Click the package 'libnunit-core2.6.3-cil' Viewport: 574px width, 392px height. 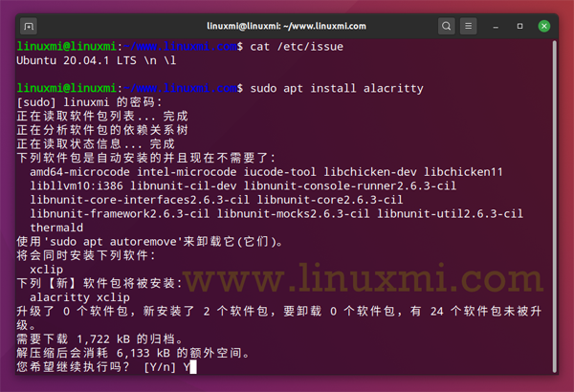(x=330, y=200)
